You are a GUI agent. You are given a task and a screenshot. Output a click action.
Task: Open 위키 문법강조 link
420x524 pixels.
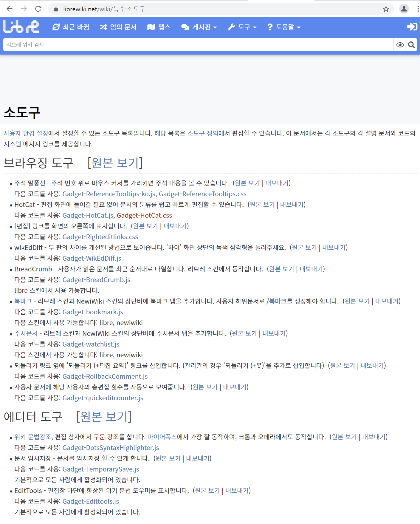[x=33, y=437]
